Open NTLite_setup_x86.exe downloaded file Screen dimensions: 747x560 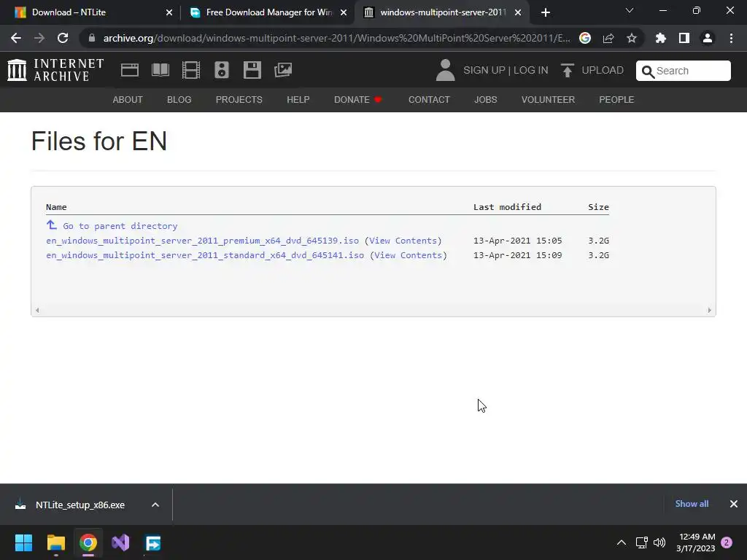click(x=80, y=505)
